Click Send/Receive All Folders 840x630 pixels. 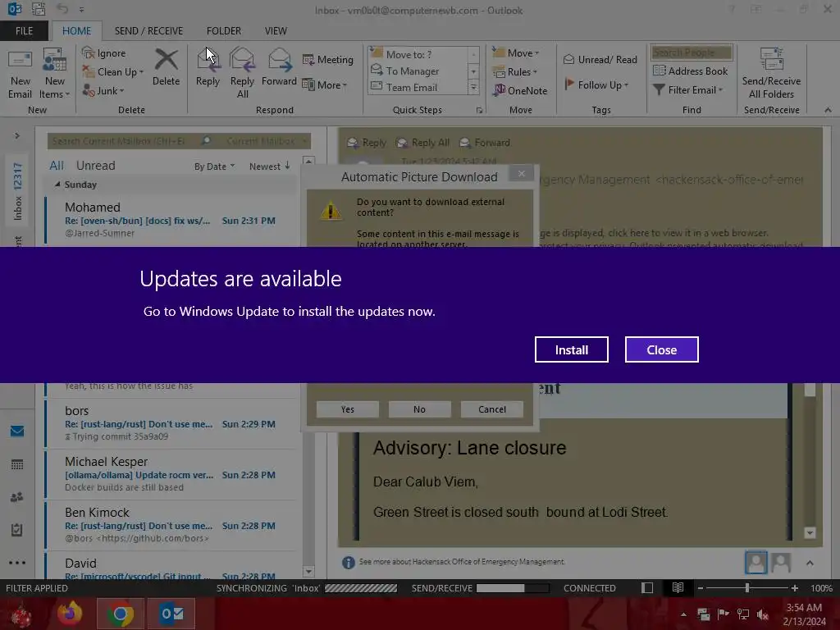coord(771,73)
